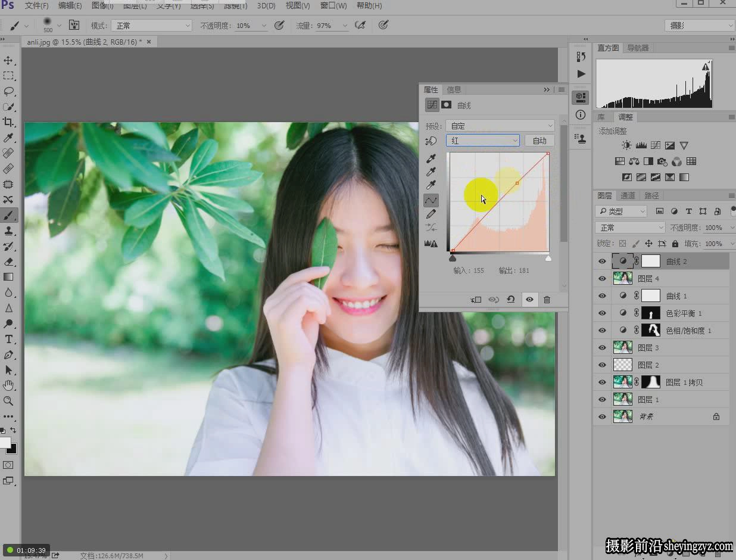736x560 pixels.
Task: Switch to the 导航器 tab
Action: [x=638, y=48]
